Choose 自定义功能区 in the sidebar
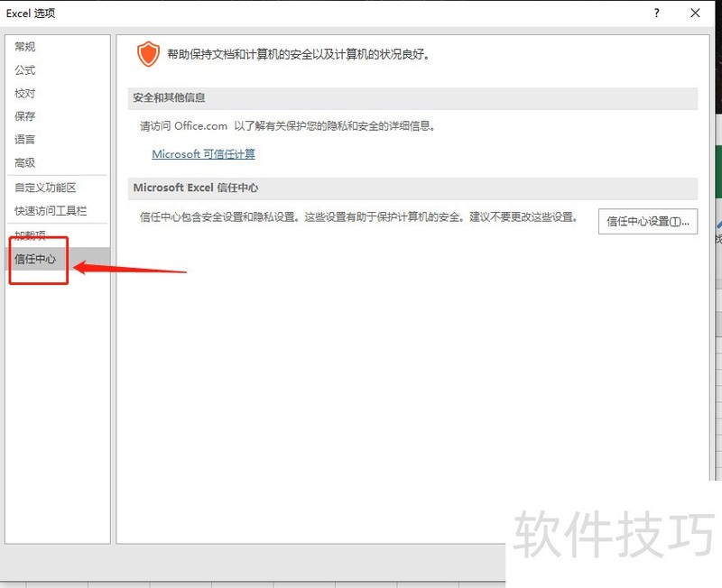722x588 pixels. point(45,188)
